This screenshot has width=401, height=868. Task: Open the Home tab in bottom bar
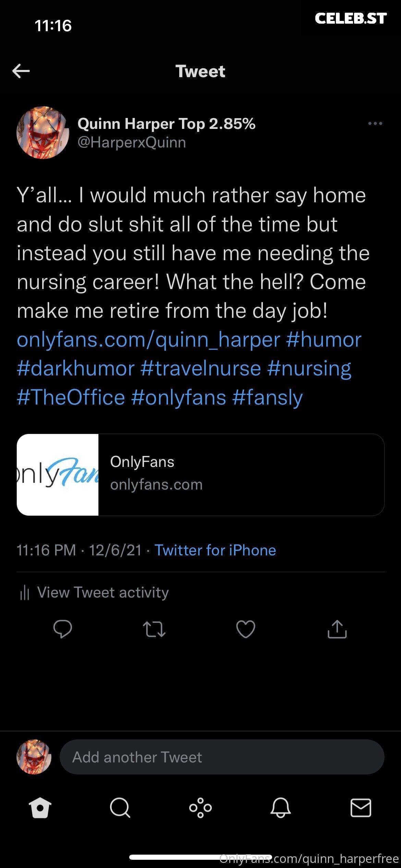click(x=40, y=808)
